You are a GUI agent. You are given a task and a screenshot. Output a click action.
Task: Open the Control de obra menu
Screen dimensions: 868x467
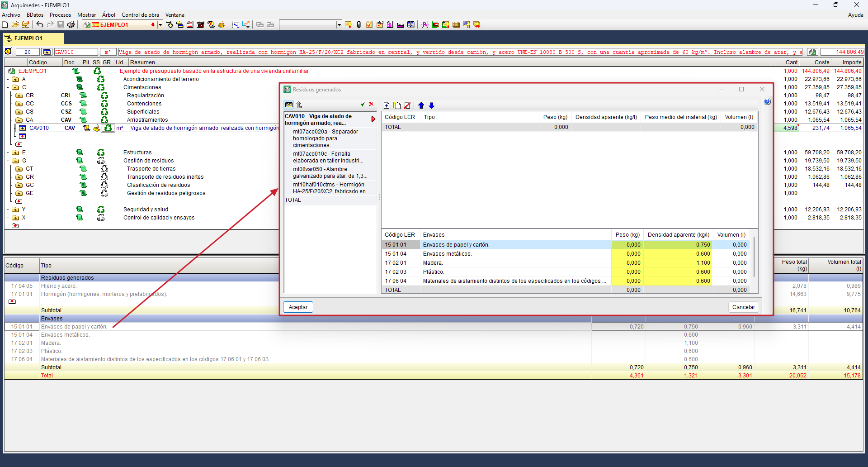[x=140, y=15]
